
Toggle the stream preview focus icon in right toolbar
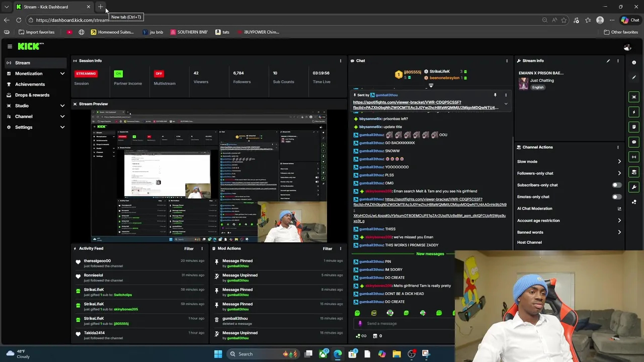click(634, 97)
